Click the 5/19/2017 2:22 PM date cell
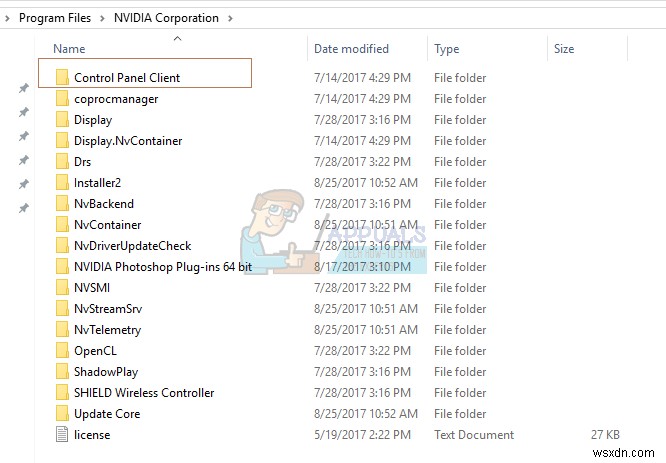The width and height of the screenshot is (666, 463). click(x=362, y=435)
